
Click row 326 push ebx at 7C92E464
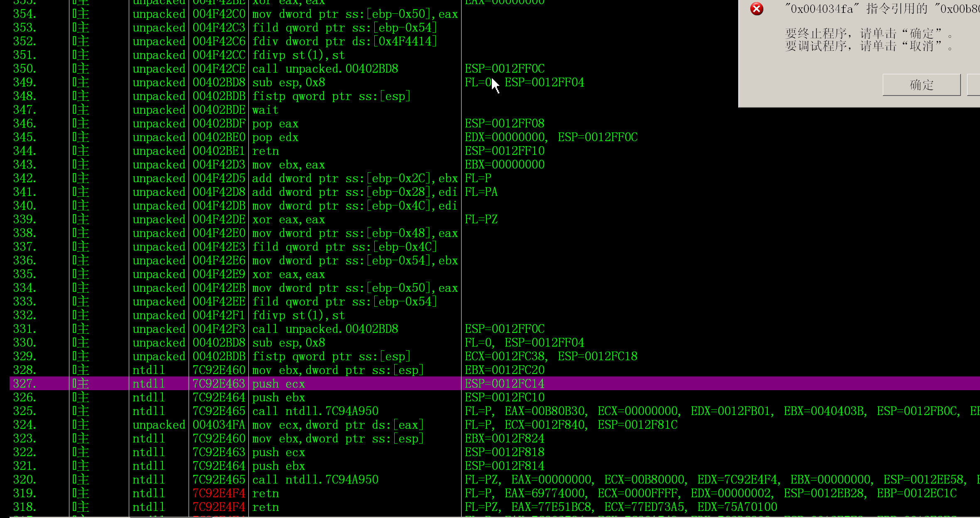pos(494,398)
